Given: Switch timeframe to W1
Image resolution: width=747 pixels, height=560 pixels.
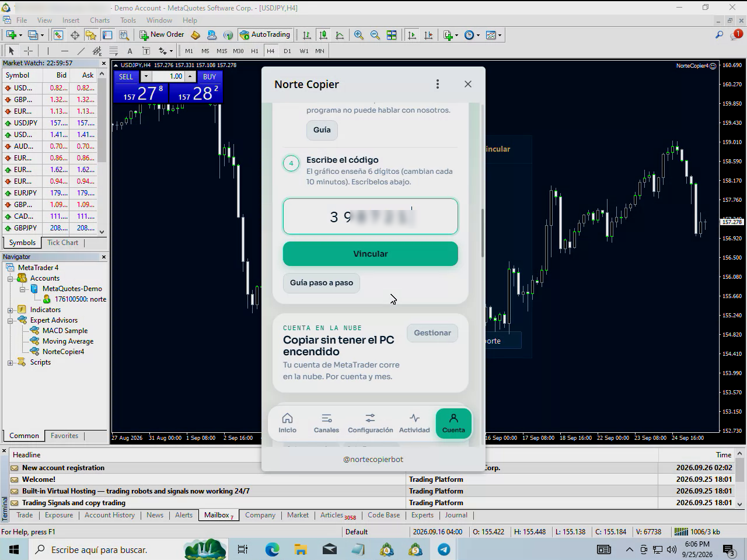Looking at the screenshot, I should [x=303, y=51].
